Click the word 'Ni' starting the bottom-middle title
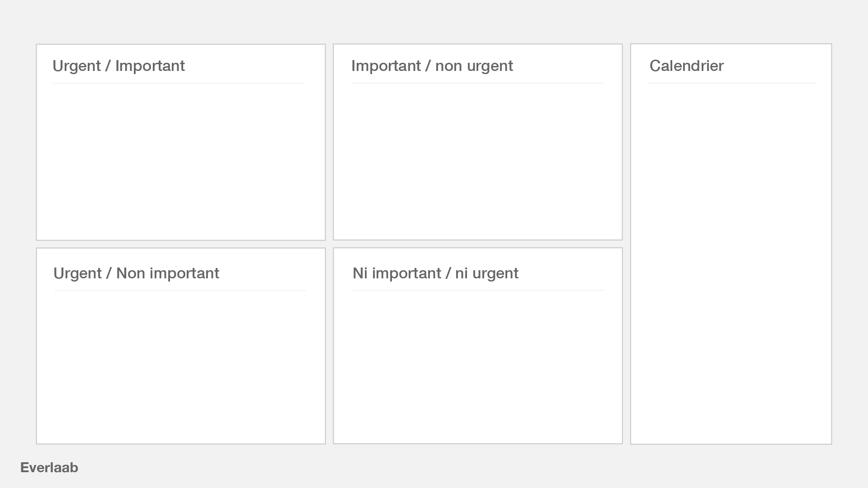Screen dimensions: 868x488 360,273
